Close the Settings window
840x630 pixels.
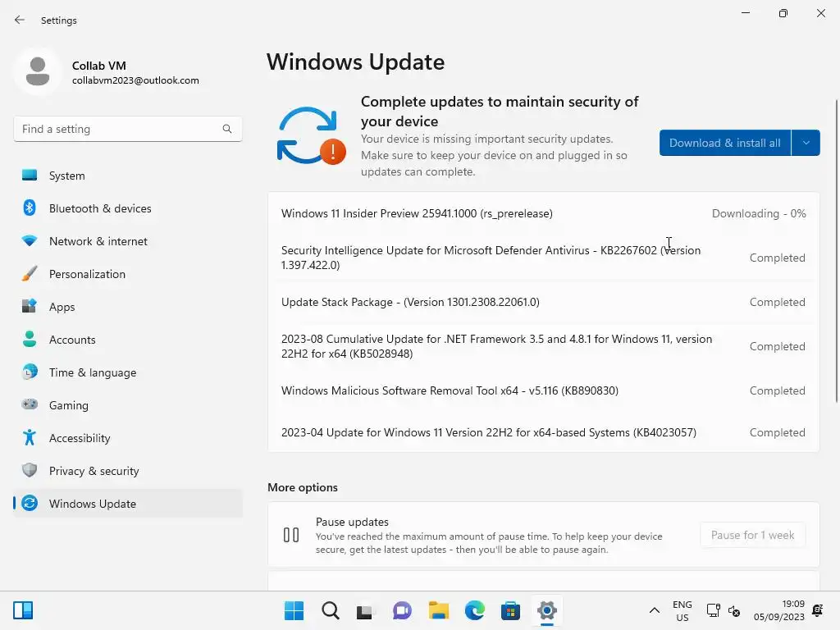click(x=820, y=13)
